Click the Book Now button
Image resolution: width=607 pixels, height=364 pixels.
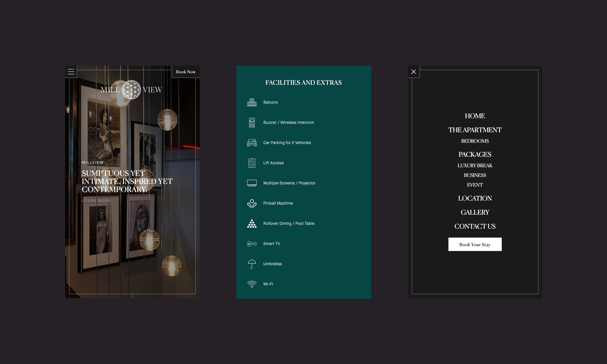coord(186,72)
